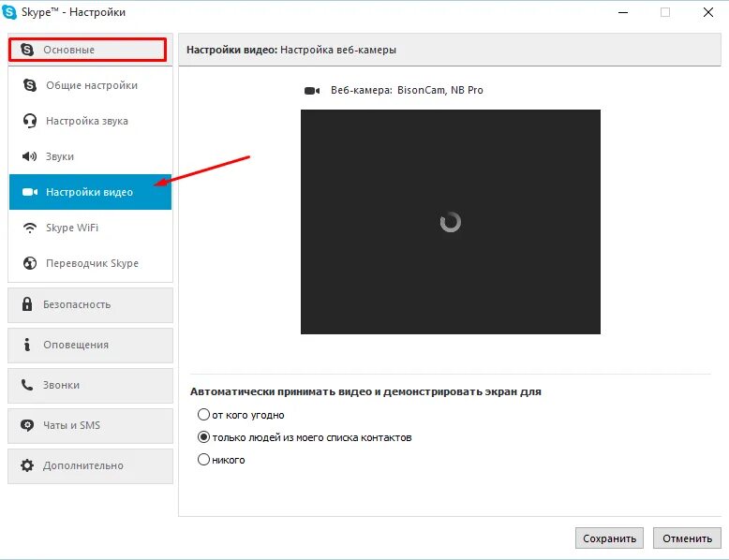Expand the Дополнительно section
The width and height of the screenshot is (729, 560).
coord(90,465)
